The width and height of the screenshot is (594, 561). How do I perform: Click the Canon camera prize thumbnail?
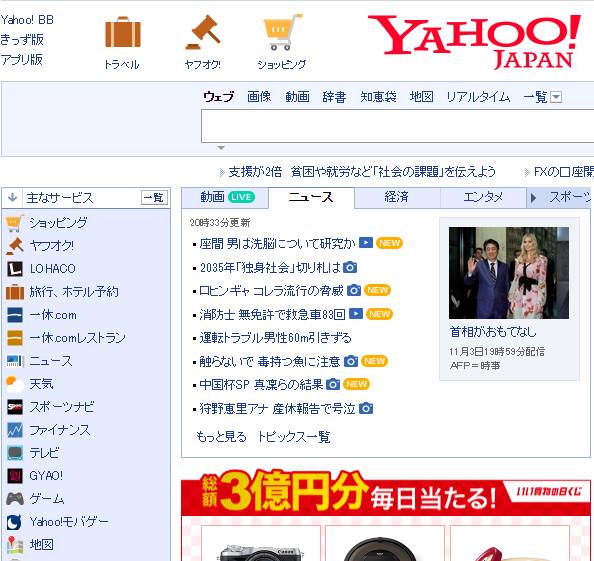coord(261,544)
